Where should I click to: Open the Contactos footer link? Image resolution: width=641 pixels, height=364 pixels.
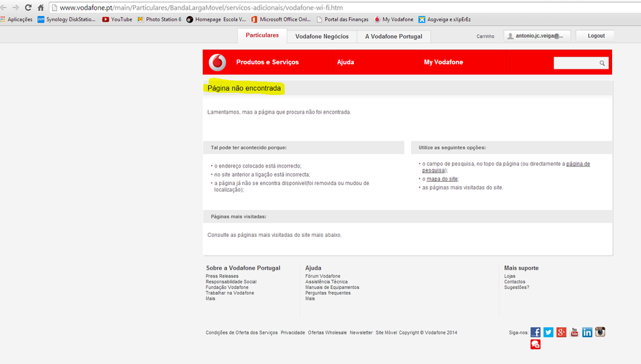tap(514, 282)
